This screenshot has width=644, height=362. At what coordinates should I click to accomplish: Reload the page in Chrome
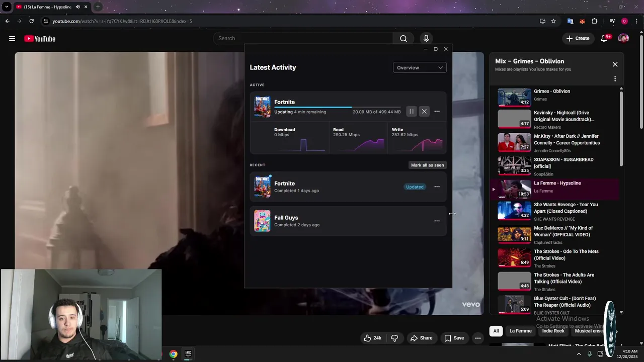tap(31, 21)
